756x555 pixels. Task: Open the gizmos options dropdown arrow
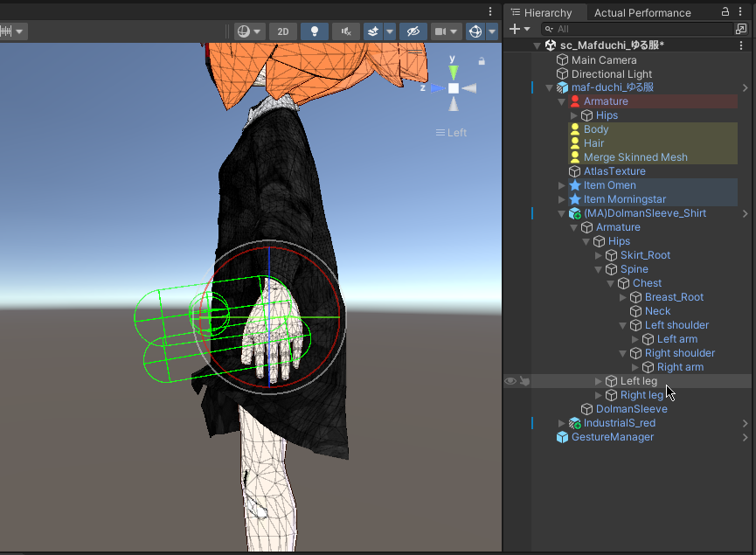pyautogui.click(x=492, y=31)
